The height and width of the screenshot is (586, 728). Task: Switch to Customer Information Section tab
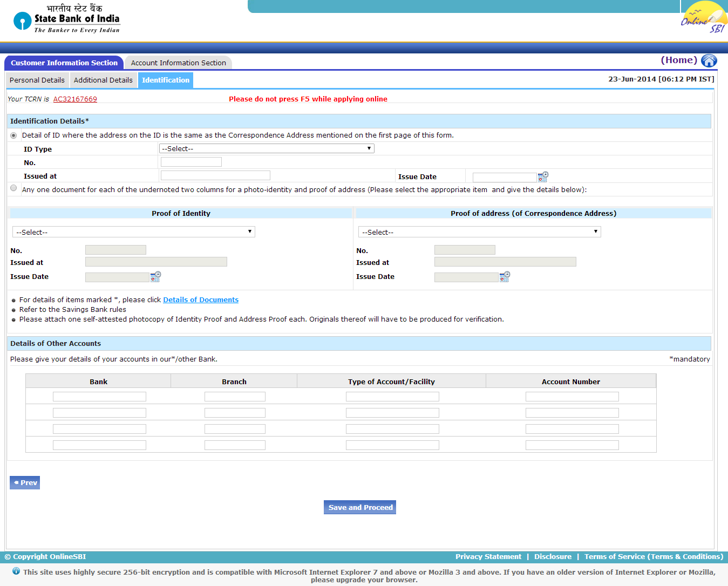pos(64,63)
